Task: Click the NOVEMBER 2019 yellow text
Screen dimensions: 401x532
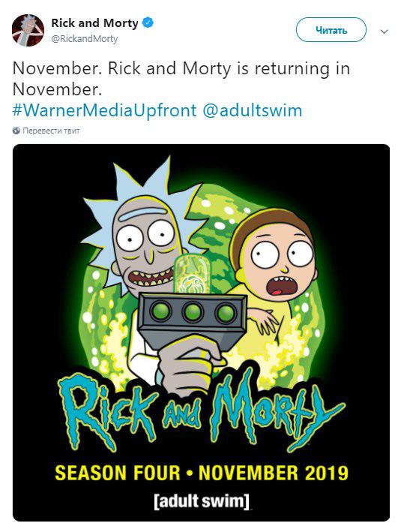Action: click(274, 473)
